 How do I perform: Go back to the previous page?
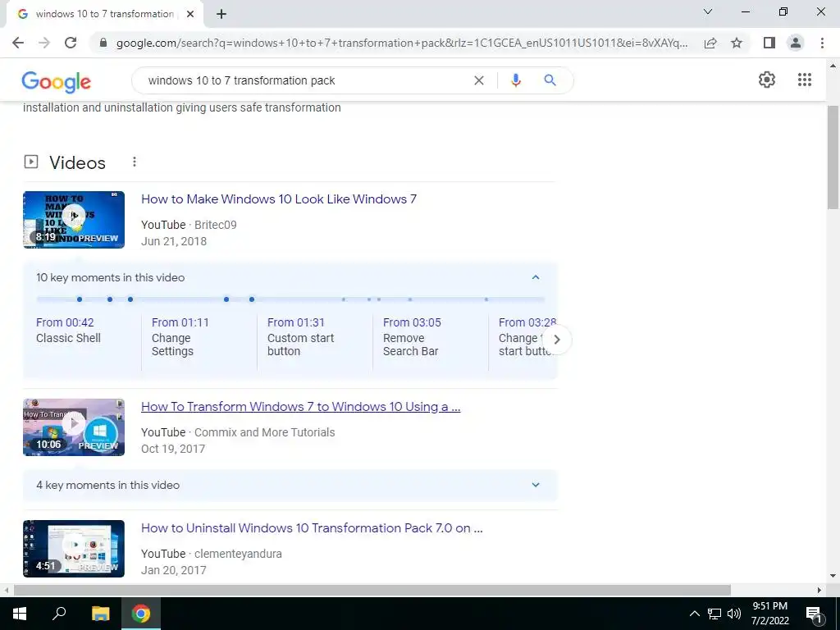coord(18,43)
